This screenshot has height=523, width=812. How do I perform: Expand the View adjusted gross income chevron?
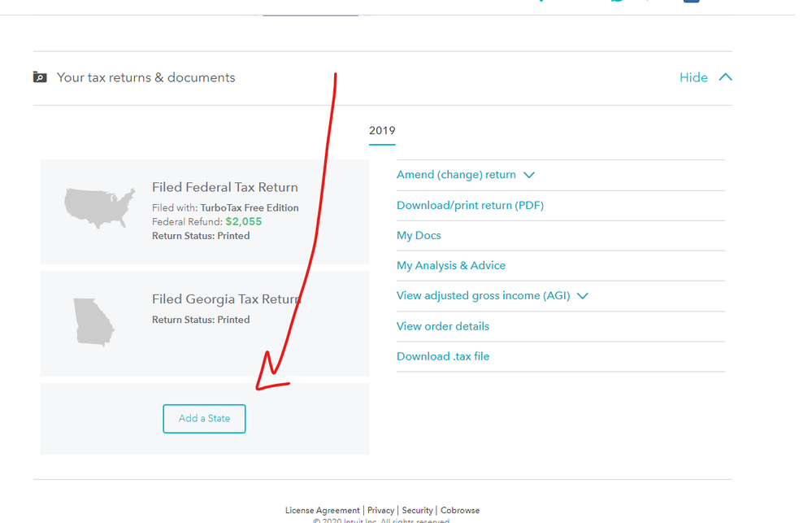coord(582,296)
